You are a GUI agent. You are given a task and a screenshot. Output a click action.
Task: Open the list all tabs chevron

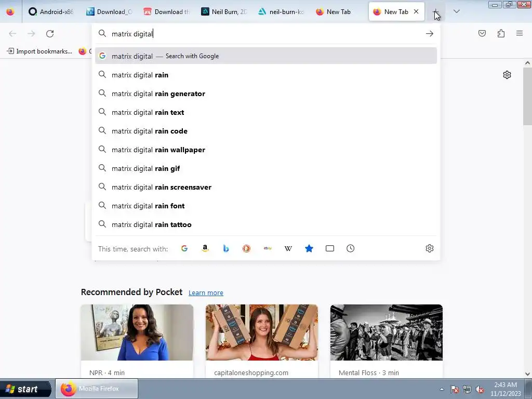(x=457, y=11)
